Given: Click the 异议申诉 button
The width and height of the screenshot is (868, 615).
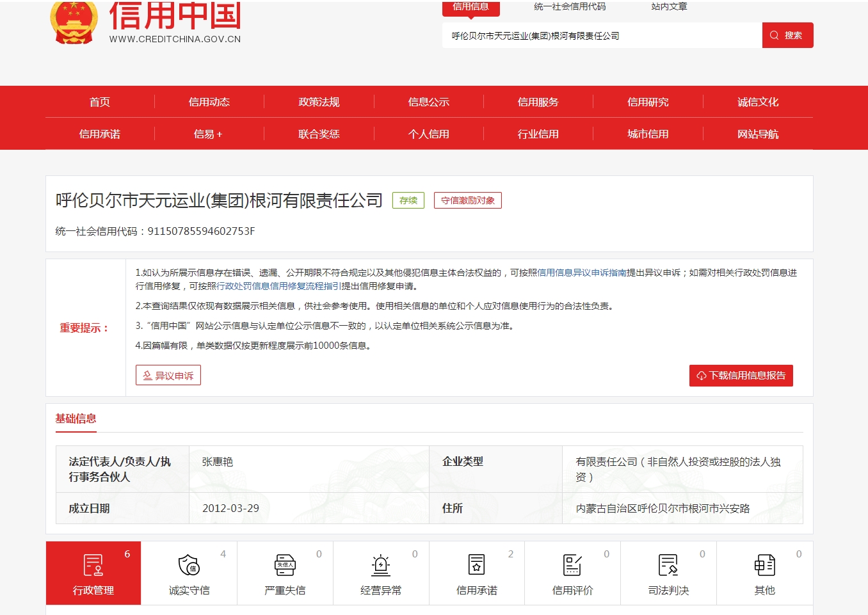Looking at the screenshot, I should 168,375.
